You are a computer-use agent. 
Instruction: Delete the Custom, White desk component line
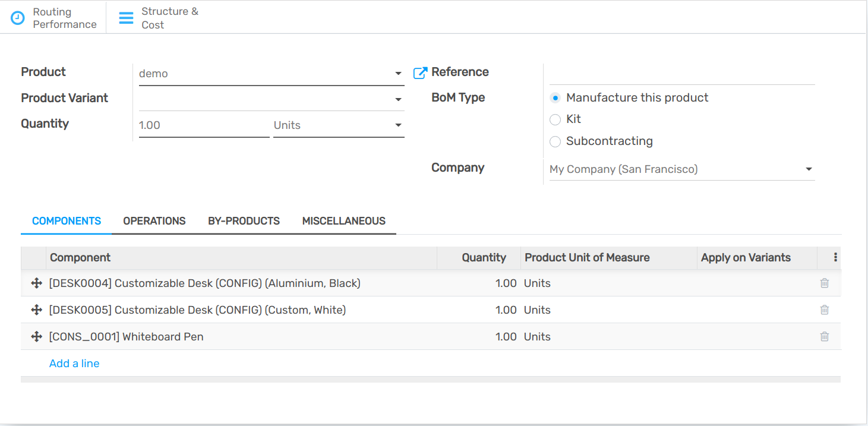point(824,310)
